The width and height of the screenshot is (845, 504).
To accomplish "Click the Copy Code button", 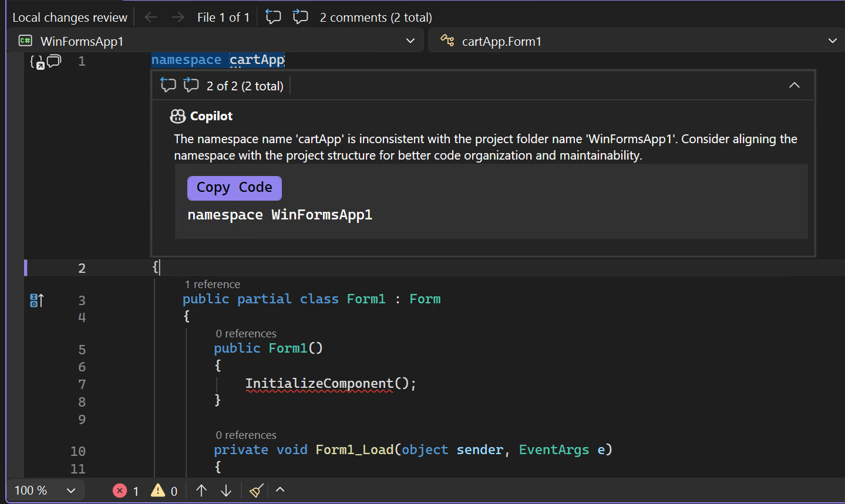I will click(234, 188).
